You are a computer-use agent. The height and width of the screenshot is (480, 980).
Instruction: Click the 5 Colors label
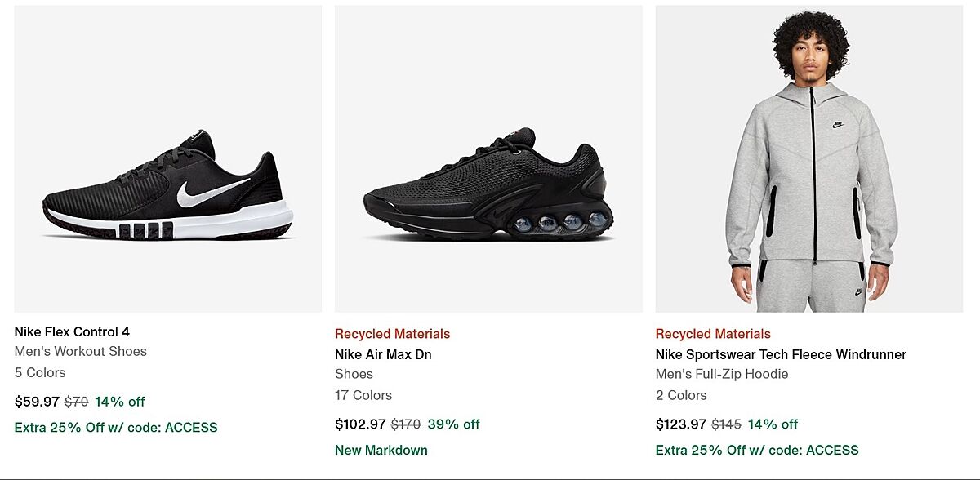click(x=40, y=372)
